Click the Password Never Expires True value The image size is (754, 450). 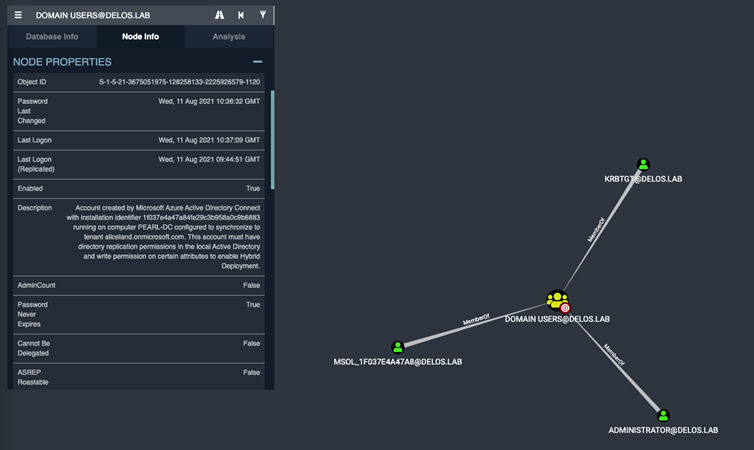point(253,304)
